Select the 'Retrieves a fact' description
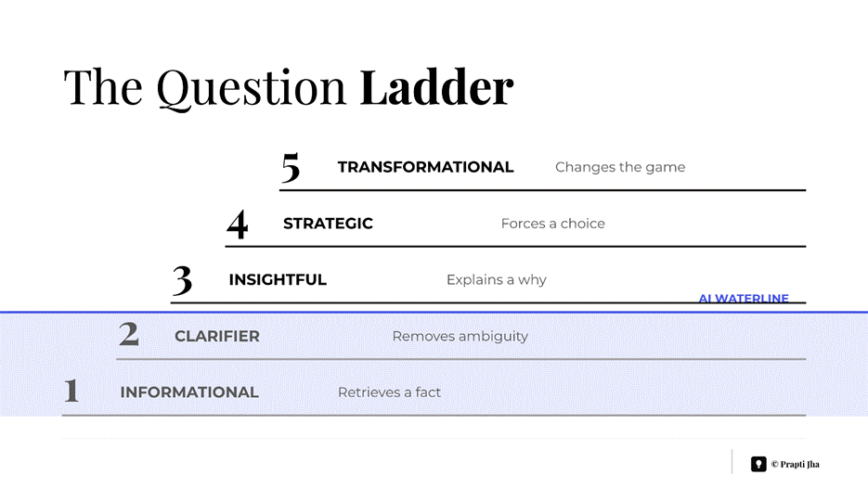The width and height of the screenshot is (868, 488). 389,392
